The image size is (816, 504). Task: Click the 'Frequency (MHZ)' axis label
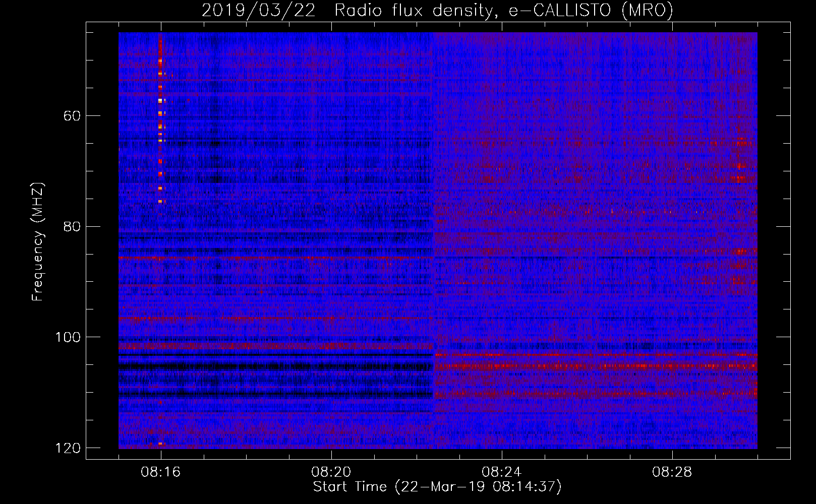[38, 242]
